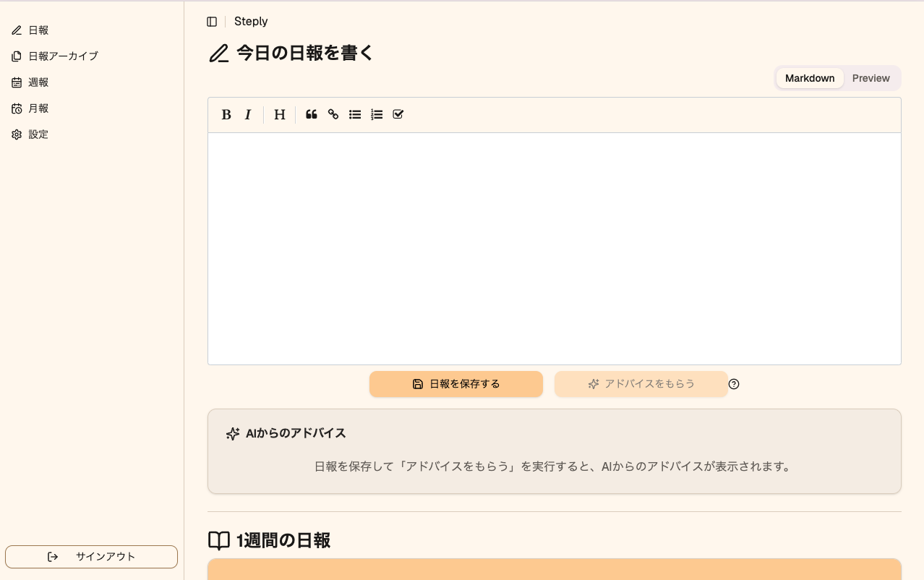This screenshot has width=924, height=580.
Task: Insert a bulleted list
Action: (355, 114)
